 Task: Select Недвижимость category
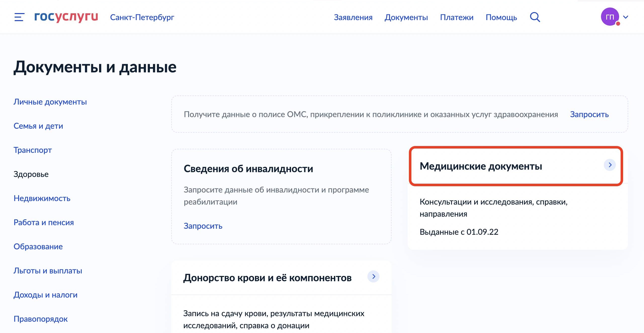point(42,198)
